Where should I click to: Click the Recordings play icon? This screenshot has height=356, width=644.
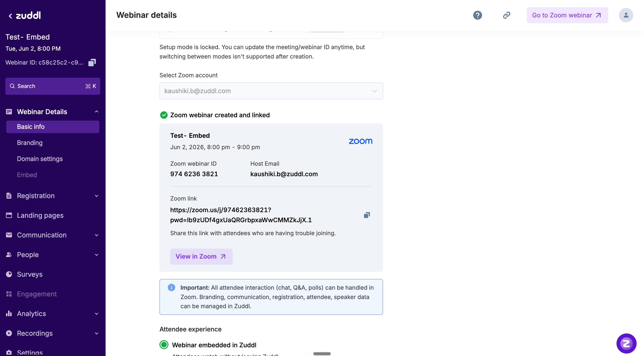click(x=9, y=333)
